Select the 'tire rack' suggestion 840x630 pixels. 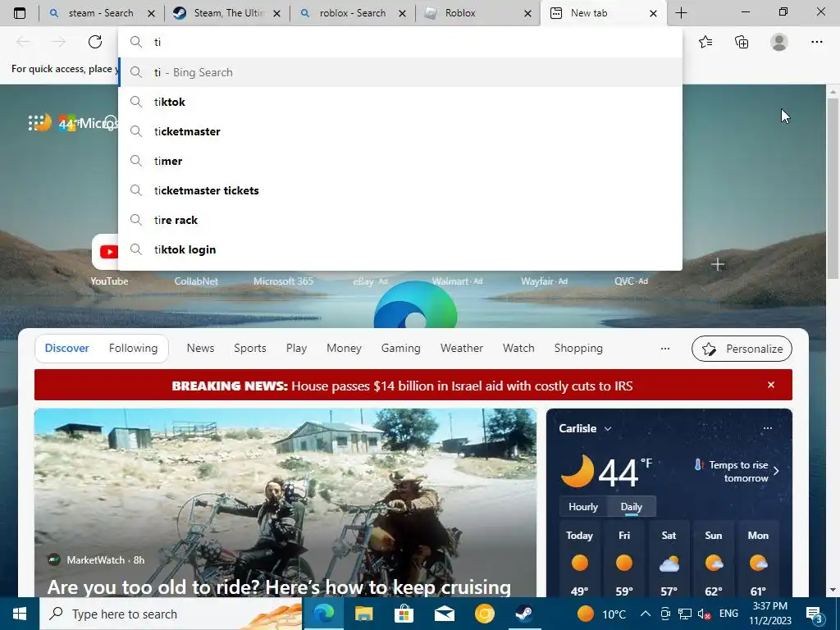(400, 220)
